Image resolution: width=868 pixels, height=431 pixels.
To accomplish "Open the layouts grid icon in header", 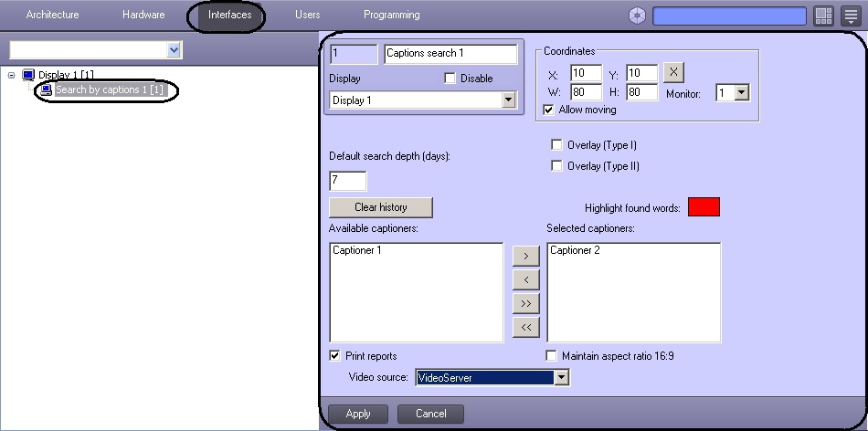I will pyautogui.click(x=824, y=16).
